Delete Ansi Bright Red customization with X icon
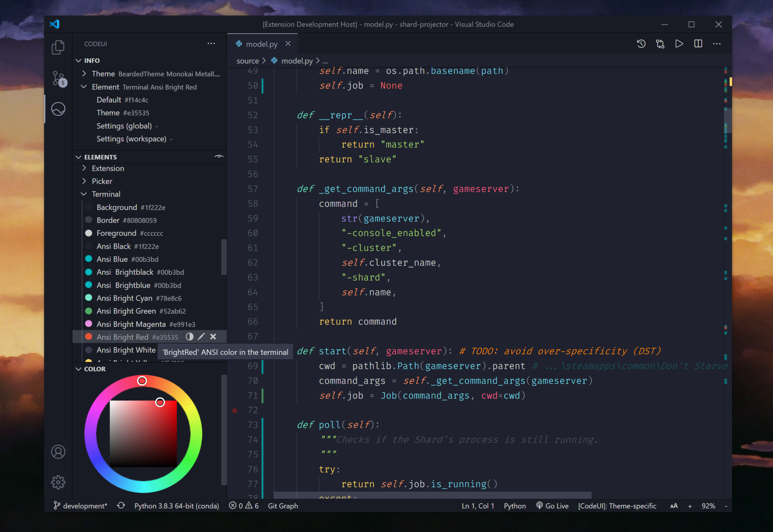The width and height of the screenshot is (773, 532). (213, 337)
